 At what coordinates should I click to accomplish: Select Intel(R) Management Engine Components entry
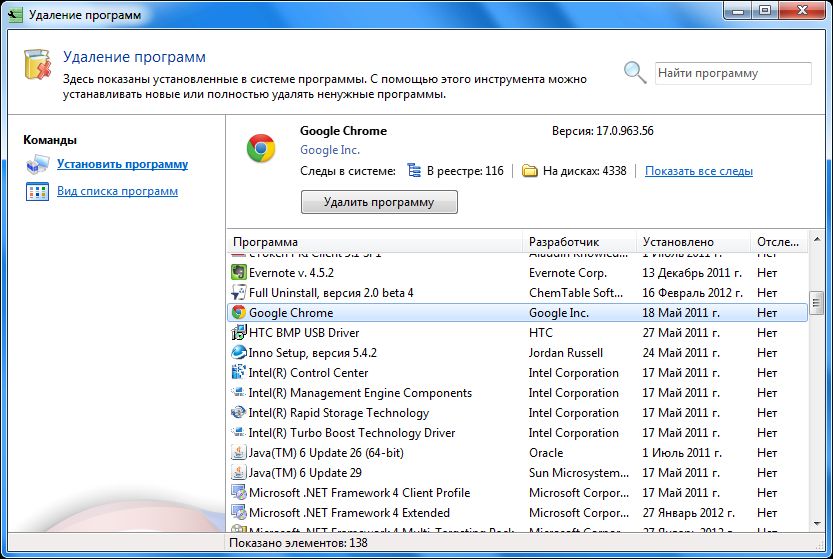pos(517,393)
